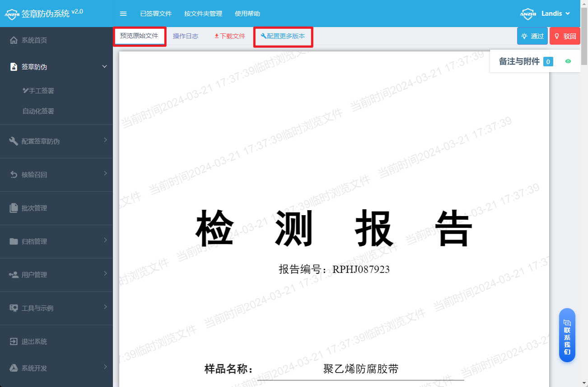The height and width of the screenshot is (387, 588).
Task: Open the 联系我们 floating contact widget
Action: pyautogui.click(x=567, y=335)
